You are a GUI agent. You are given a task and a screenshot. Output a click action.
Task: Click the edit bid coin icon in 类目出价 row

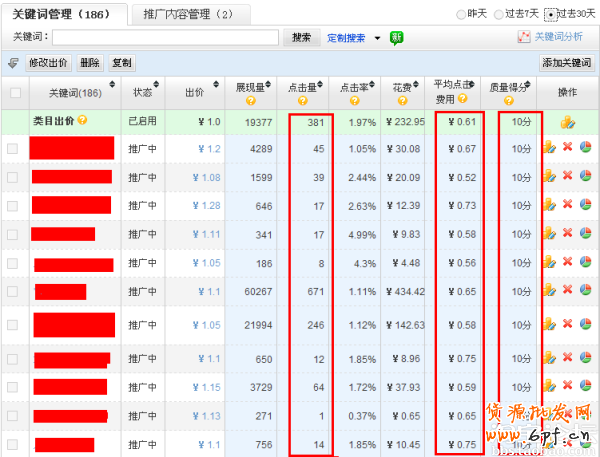click(x=567, y=122)
